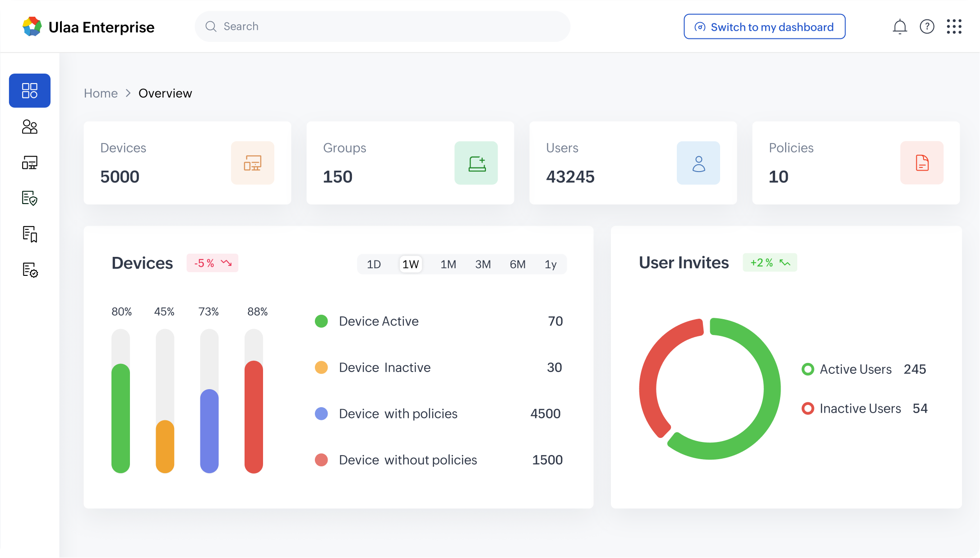This screenshot has height=558, width=980.
Task: Select the 1W time range
Action: [x=411, y=265]
